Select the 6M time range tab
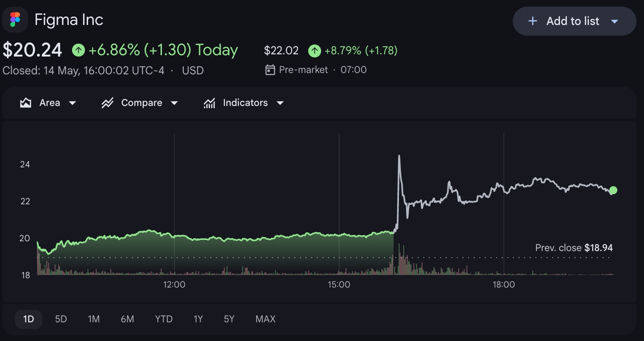This screenshot has width=644, height=341. tap(127, 319)
